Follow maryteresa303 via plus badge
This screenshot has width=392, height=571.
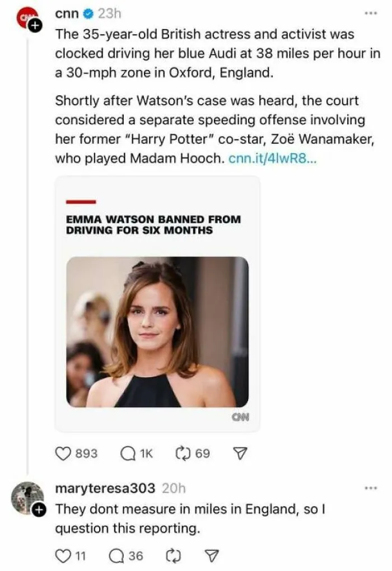(x=39, y=510)
